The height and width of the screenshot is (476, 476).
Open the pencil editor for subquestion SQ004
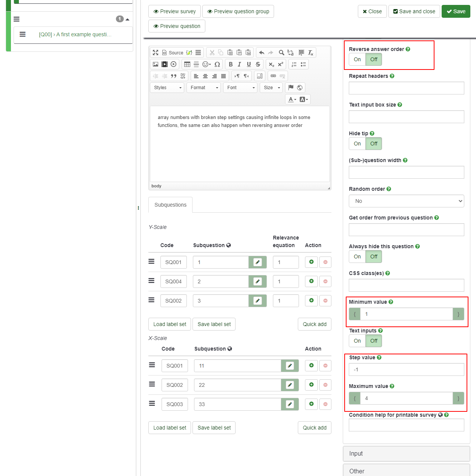click(x=257, y=281)
